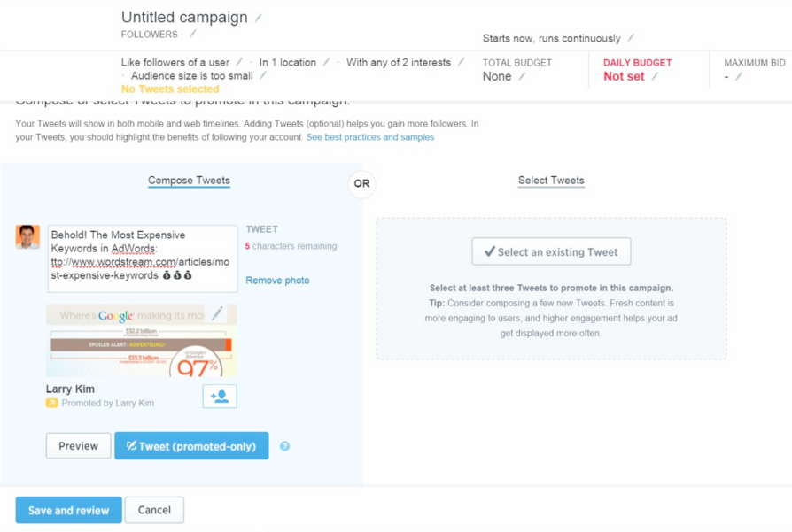Edit the Total Budget 'None' pencil icon
This screenshot has width=792, height=532.
click(x=522, y=77)
